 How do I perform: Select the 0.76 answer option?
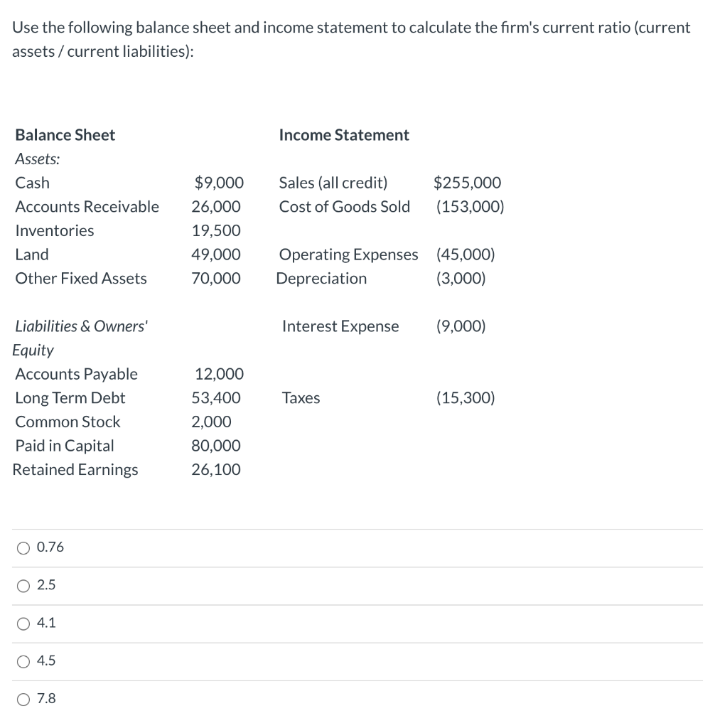[23, 547]
